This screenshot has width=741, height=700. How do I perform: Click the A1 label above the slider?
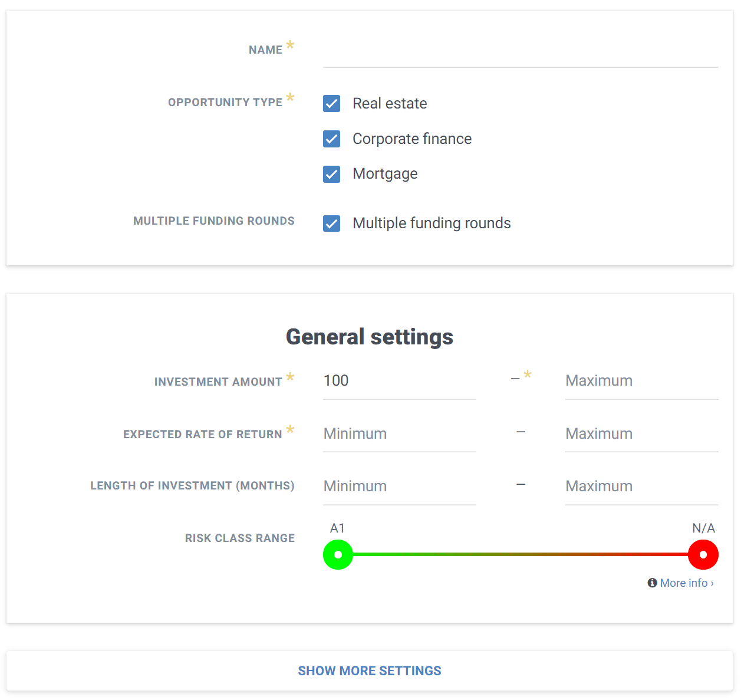tap(337, 528)
